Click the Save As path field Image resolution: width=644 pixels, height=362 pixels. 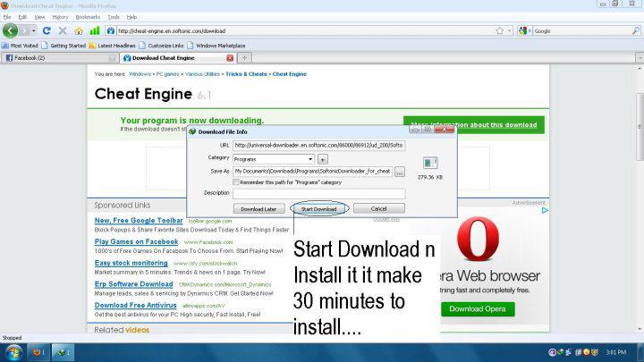[x=312, y=171]
